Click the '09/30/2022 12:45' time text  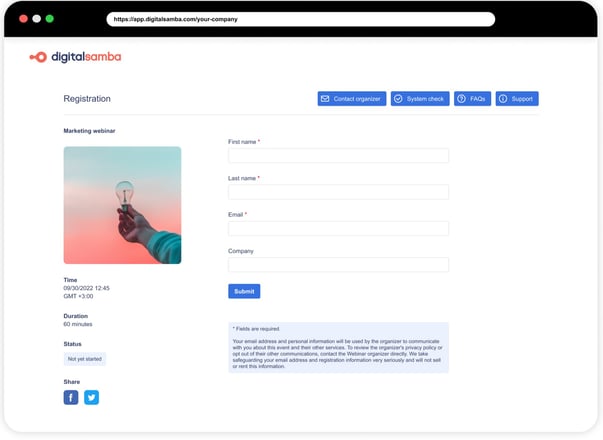coord(87,288)
